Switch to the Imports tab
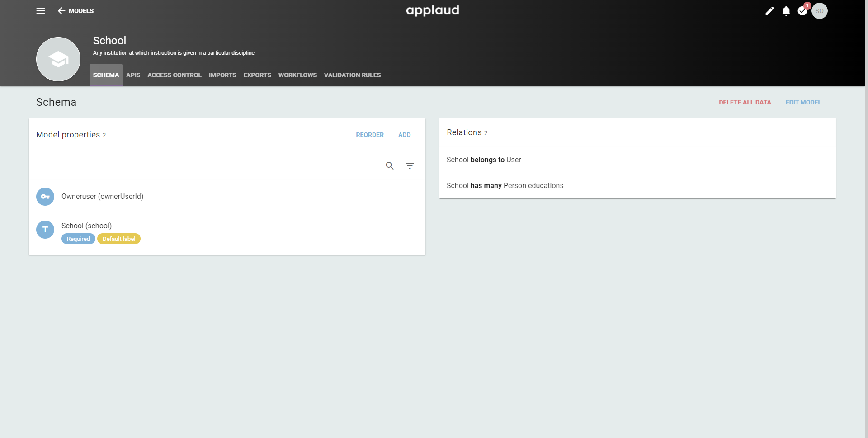The height and width of the screenshot is (438, 868). pos(222,75)
